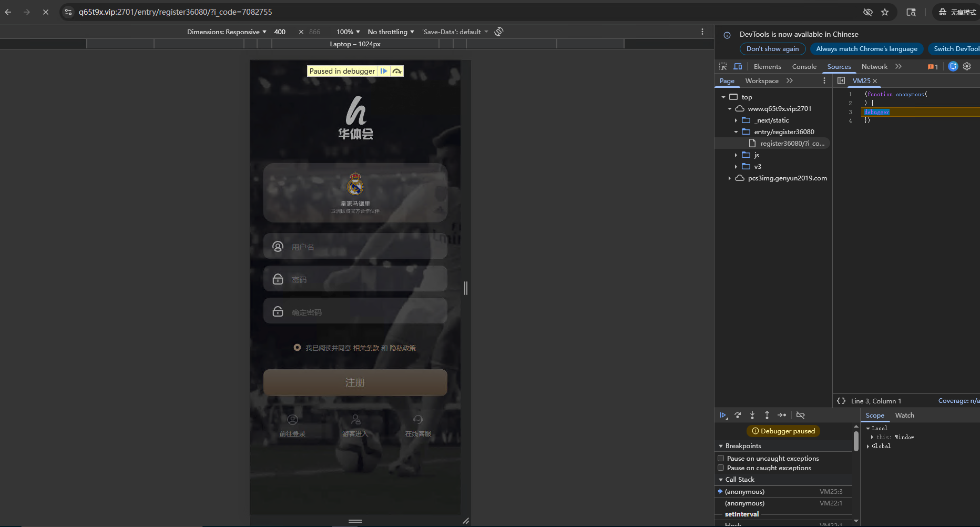
Task: Expand the _next/static folder
Action: [736, 120]
